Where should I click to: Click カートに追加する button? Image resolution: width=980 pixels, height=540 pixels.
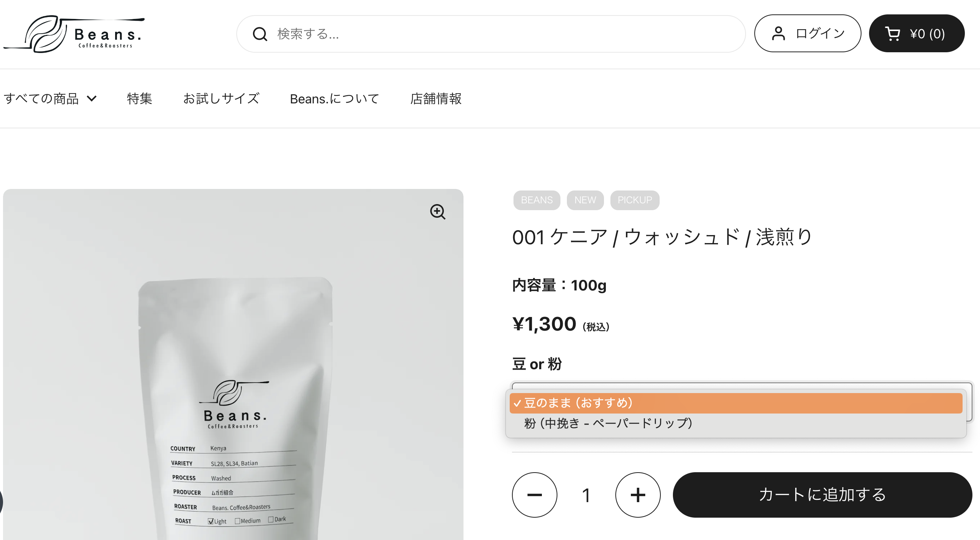click(x=822, y=495)
